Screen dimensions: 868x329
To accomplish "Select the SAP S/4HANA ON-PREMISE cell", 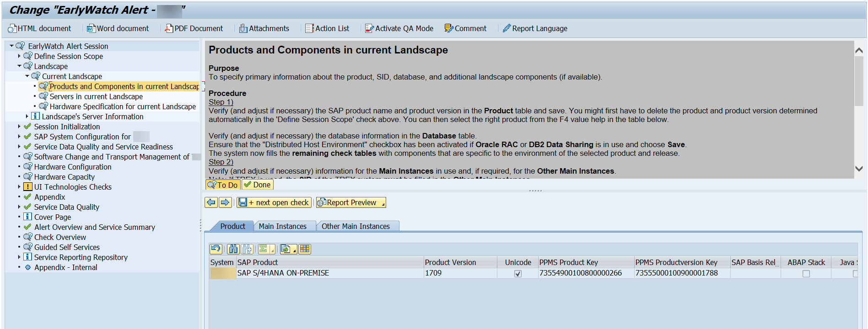I will pos(330,273).
